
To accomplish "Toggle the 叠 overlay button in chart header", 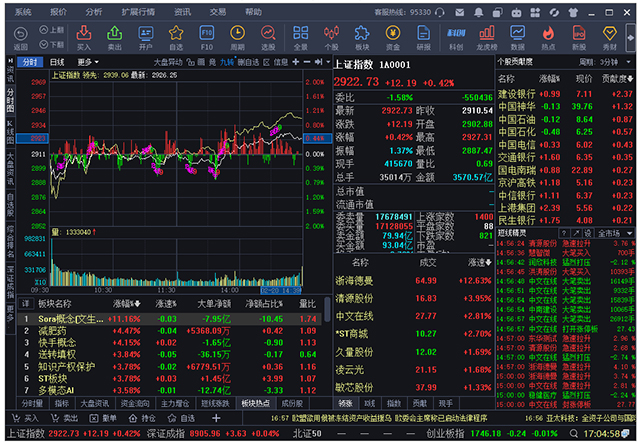I will point(201,62).
